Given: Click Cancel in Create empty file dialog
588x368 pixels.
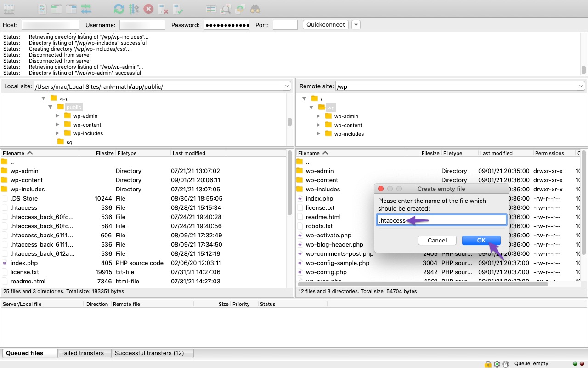Looking at the screenshot, I should point(437,240).
